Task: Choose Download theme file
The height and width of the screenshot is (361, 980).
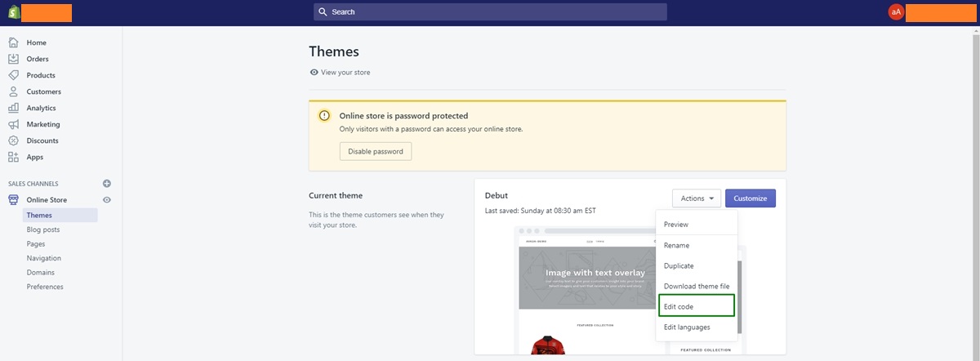Action: coord(697,286)
